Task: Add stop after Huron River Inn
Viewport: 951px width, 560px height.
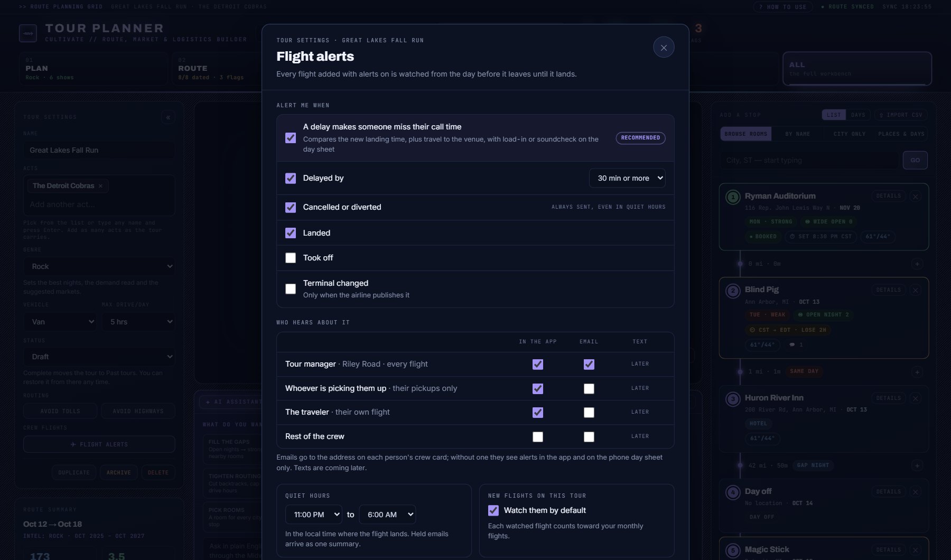Action: (917, 465)
